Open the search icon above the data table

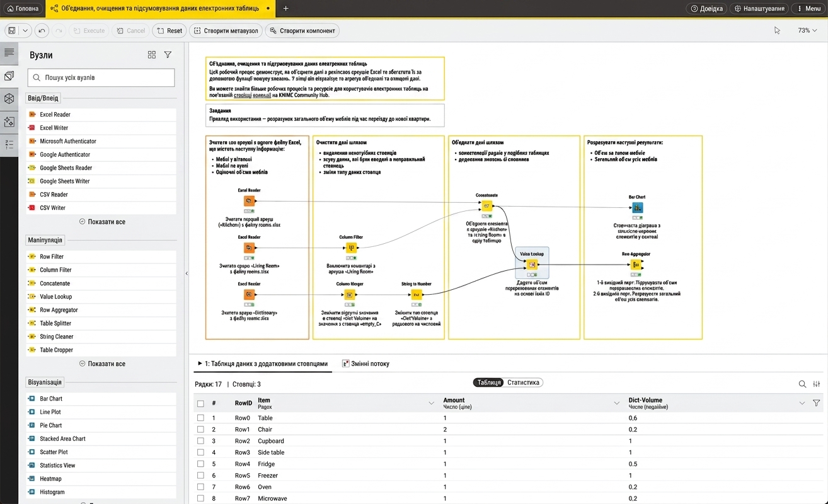pyautogui.click(x=802, y=384)
